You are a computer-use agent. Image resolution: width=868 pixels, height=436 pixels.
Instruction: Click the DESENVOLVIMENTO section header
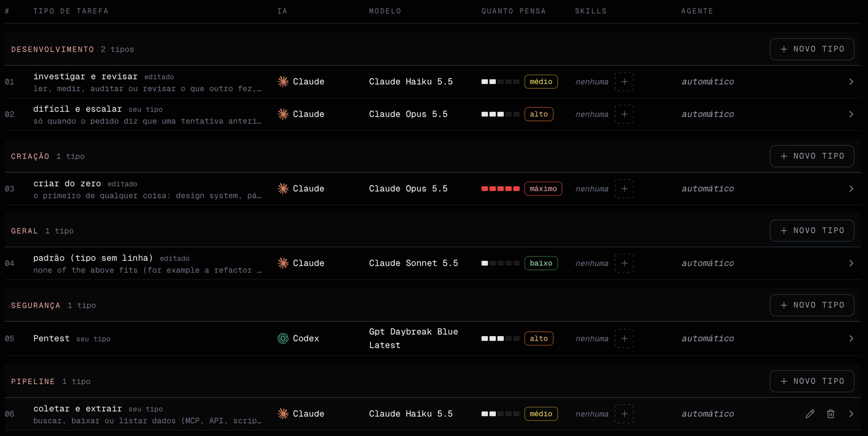(x=53, y=49)
